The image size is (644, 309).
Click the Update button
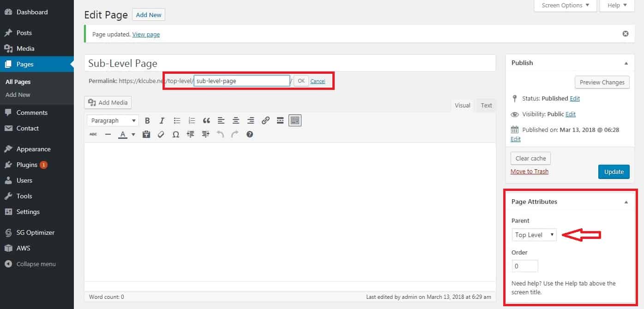614,172
